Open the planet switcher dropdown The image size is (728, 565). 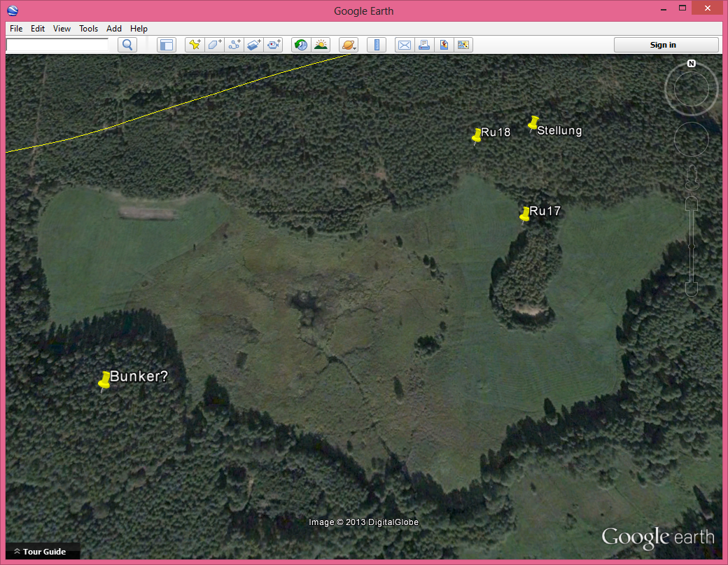[349, 45]
